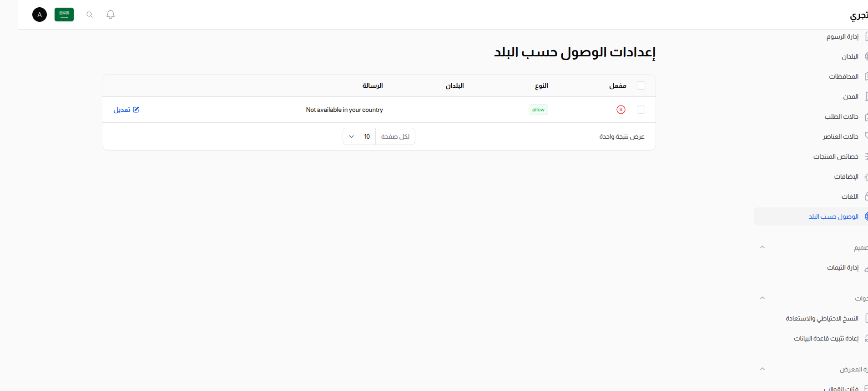
Task: Switch language via Saudi flag icon
Action: (64, 15)
